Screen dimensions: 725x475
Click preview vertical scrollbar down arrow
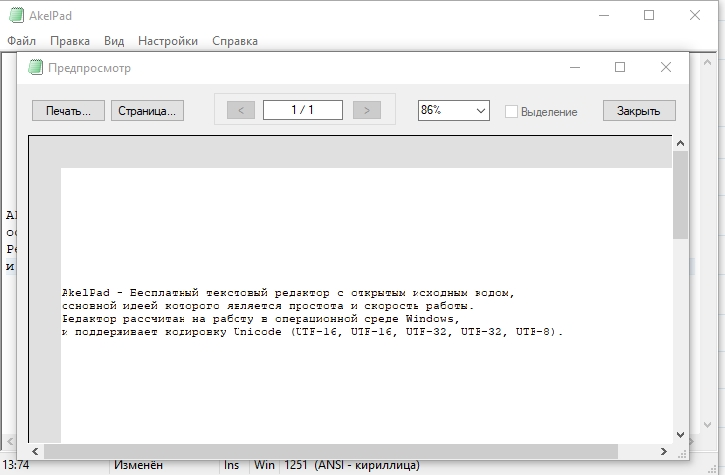coord(680,435)
